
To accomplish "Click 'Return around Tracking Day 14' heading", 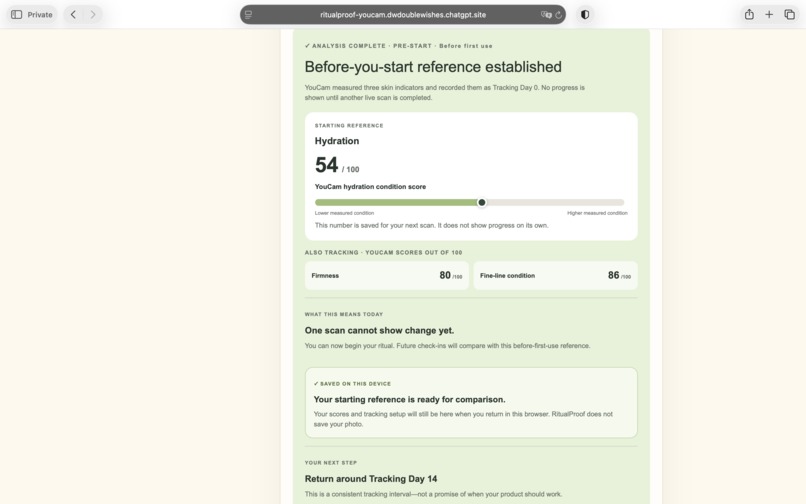I will click(371, 479).
